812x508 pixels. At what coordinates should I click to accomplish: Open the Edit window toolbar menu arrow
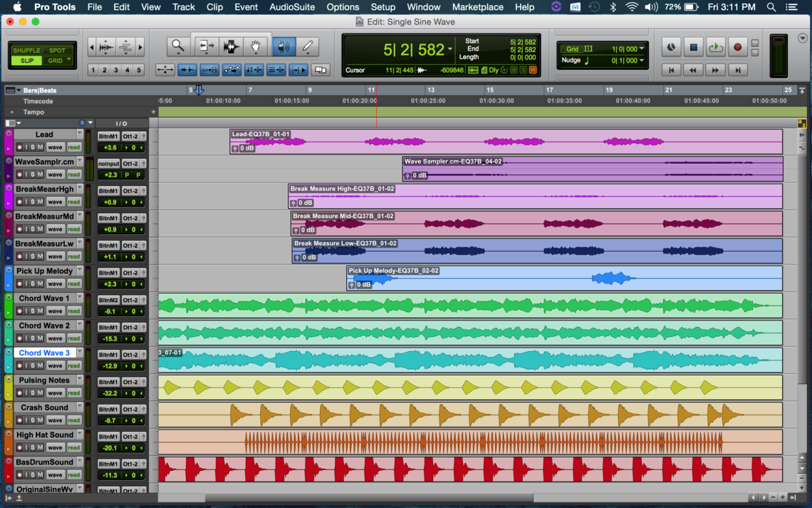coord(802,38)
